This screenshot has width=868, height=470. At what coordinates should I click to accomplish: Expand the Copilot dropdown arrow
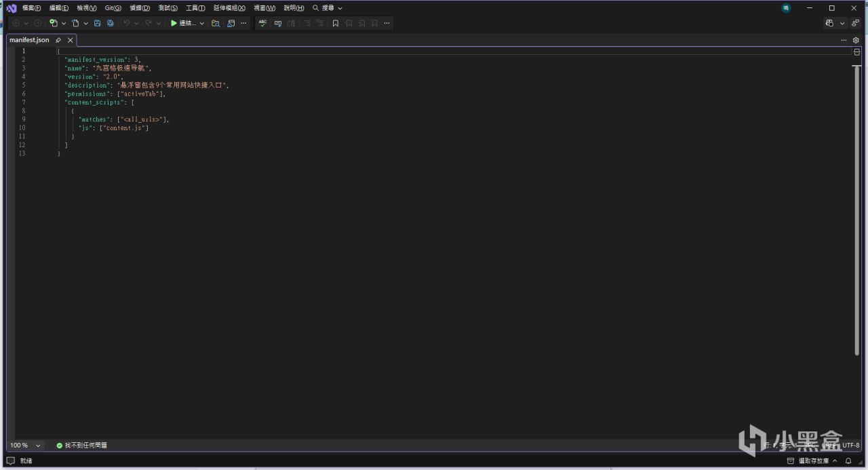(842, 23)
